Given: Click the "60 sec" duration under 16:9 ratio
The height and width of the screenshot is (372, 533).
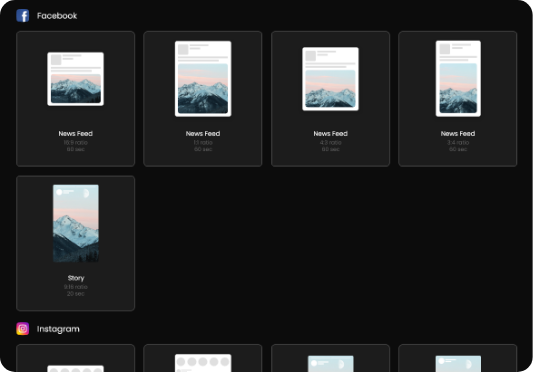Looking at the screenshot, I should 75,149.
